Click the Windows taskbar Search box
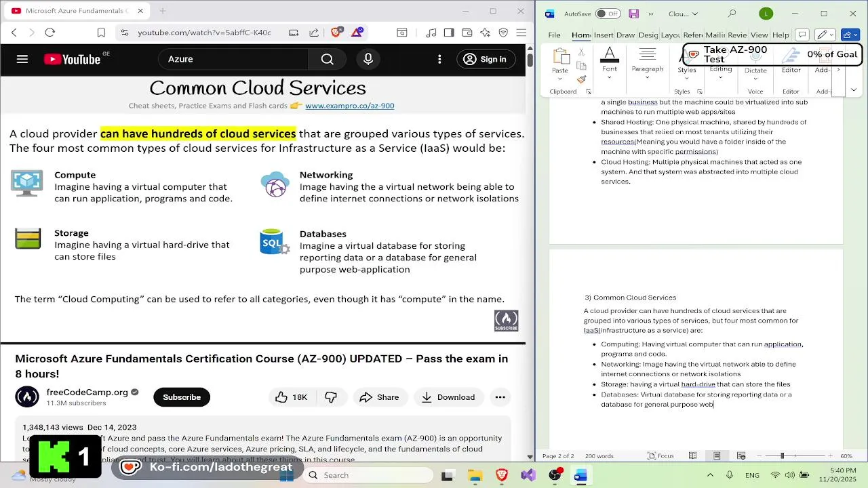 (368, 475)
